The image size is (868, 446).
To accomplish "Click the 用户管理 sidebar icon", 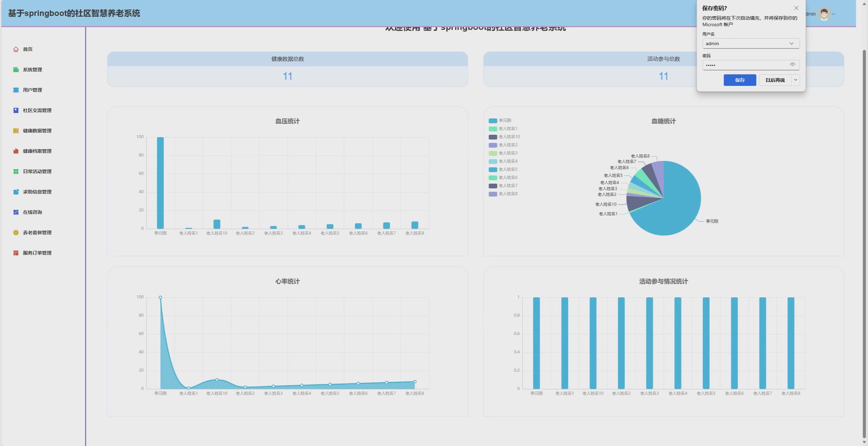I will tap(16, 90).
